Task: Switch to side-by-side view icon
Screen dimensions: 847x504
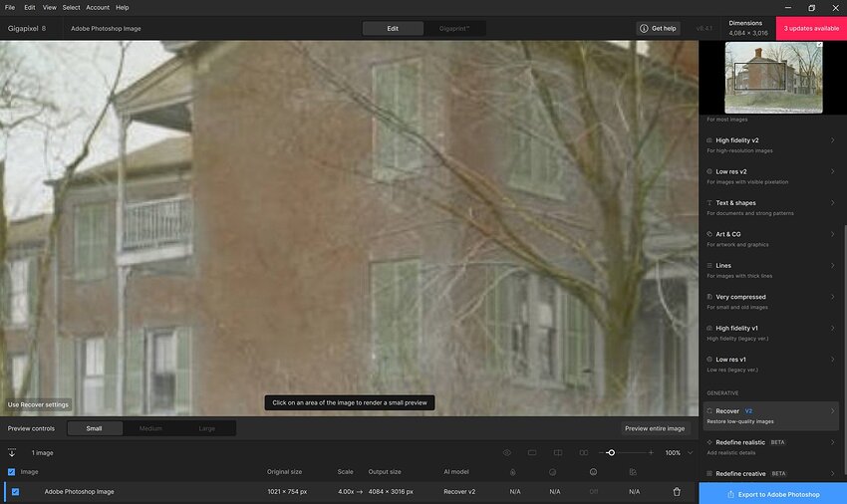Action: coord(584,452)
